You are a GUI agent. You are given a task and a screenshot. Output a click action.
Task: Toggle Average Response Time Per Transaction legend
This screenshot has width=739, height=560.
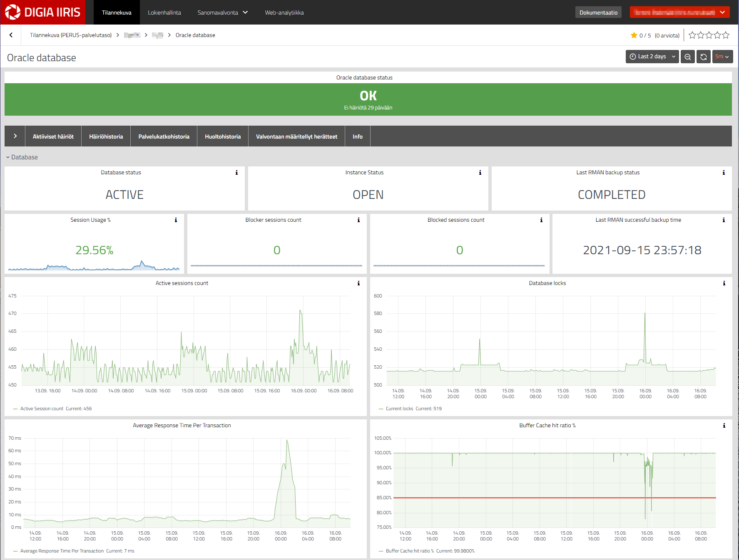(62, 551)
